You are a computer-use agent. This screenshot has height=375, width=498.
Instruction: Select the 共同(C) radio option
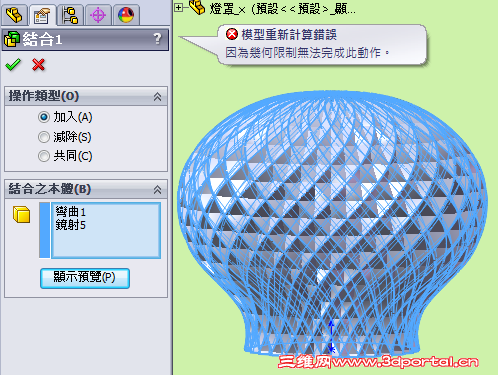point(43,156)
